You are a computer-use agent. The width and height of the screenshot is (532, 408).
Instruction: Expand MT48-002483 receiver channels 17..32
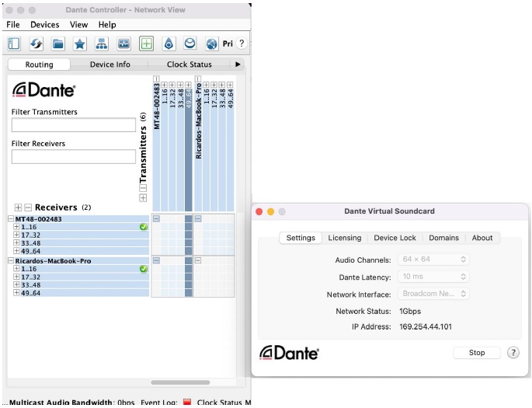pos(16,235)
